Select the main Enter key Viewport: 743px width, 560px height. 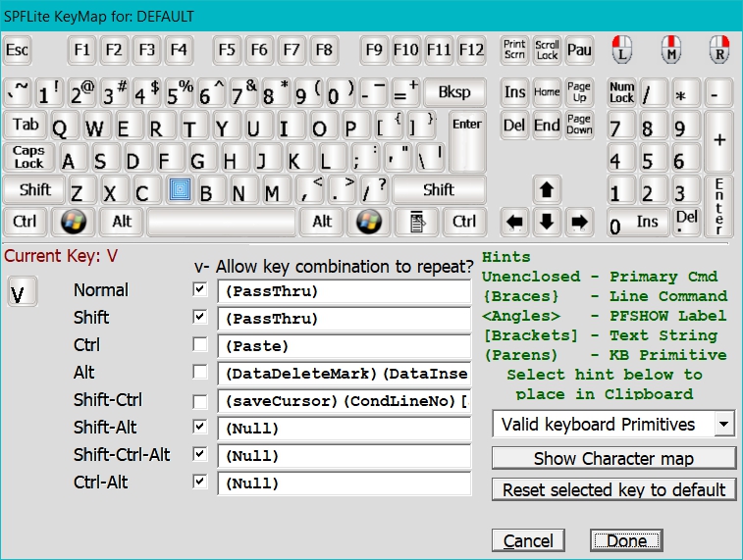(x=467, y=140)
